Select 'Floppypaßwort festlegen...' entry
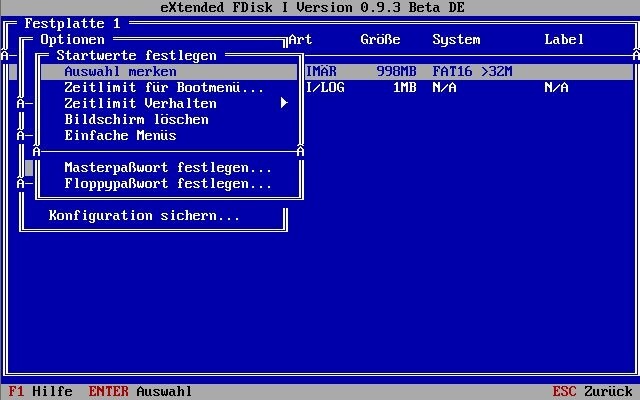 (x=168, y=184)
